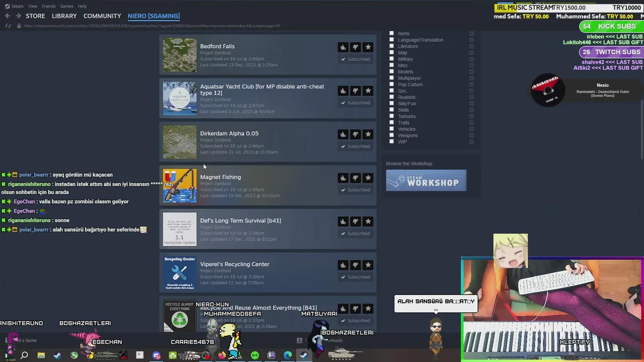Star Viperel's Recycling Center
Screen dimensions: 644x362
click(368, 265)
